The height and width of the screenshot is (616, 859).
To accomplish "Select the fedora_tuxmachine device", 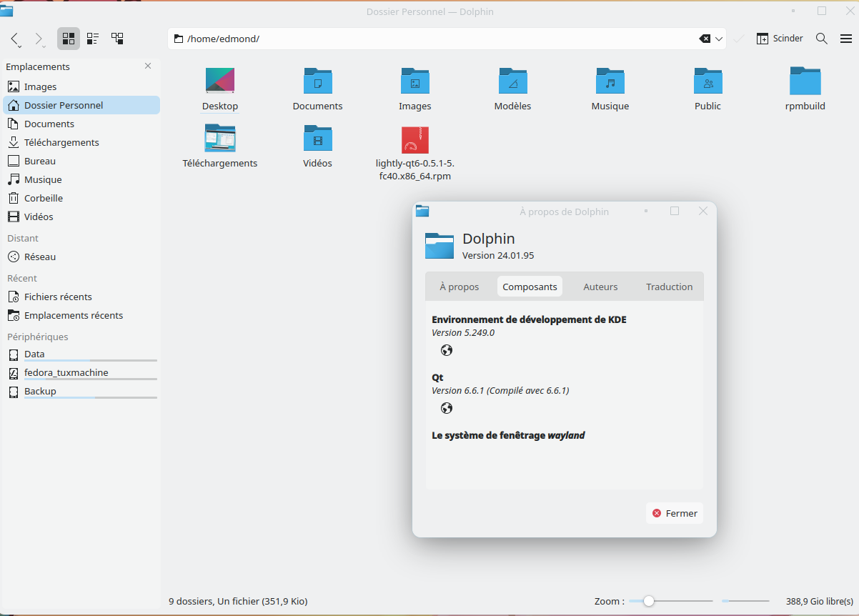I will [81, 373].
